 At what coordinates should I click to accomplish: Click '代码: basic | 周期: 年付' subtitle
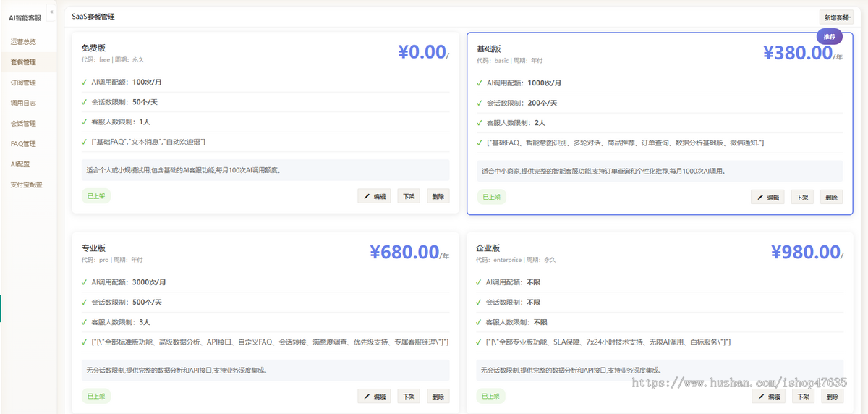click(509, 61)
